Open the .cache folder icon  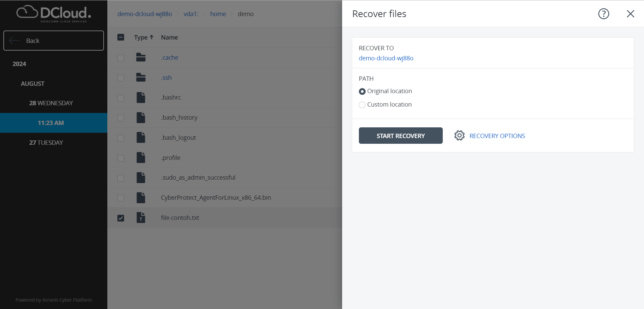pyautogui.click(x=141, y=57)
